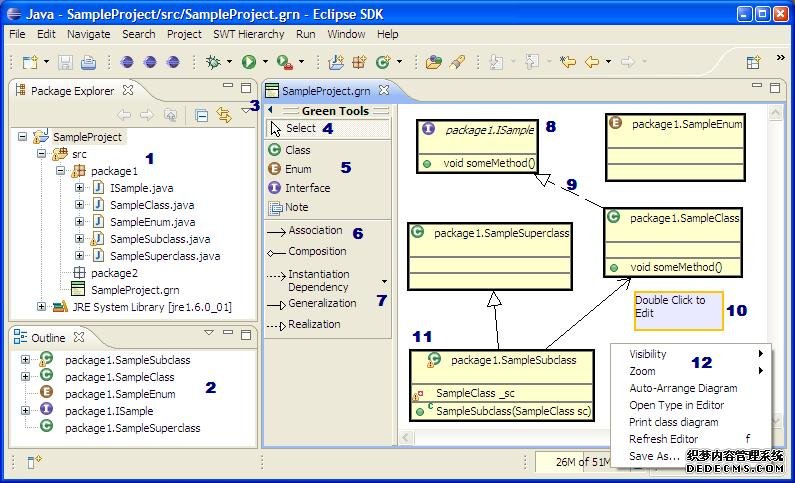Click the Open Type toolbar icon
Screen dimensions: 795x483
[x=433, y=62]
